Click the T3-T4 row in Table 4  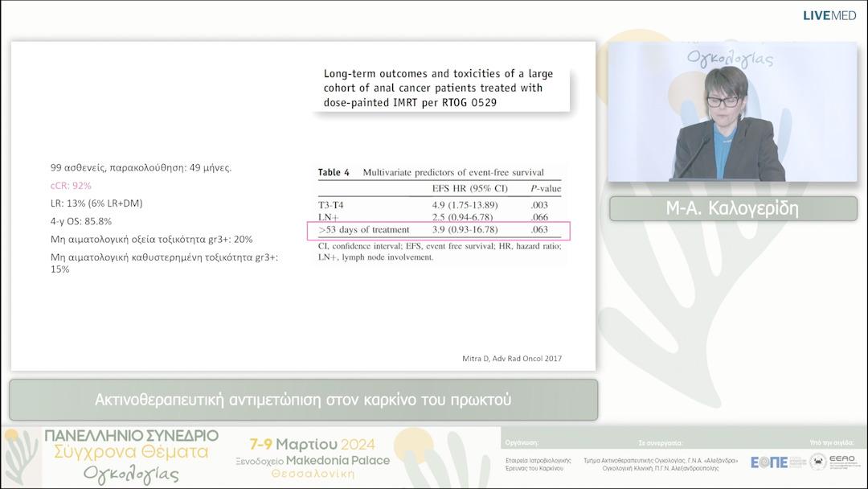pos(438,205)
